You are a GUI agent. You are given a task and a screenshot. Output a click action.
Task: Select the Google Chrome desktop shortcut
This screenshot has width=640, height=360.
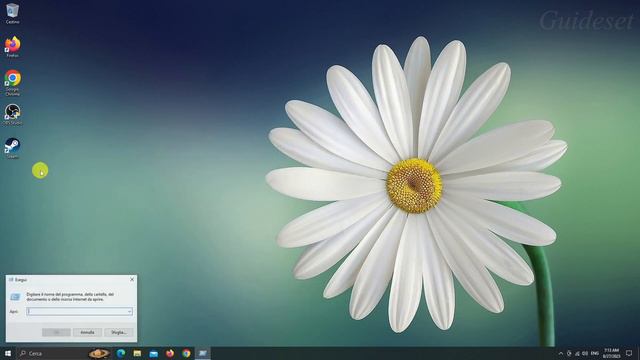coord(12,82)
